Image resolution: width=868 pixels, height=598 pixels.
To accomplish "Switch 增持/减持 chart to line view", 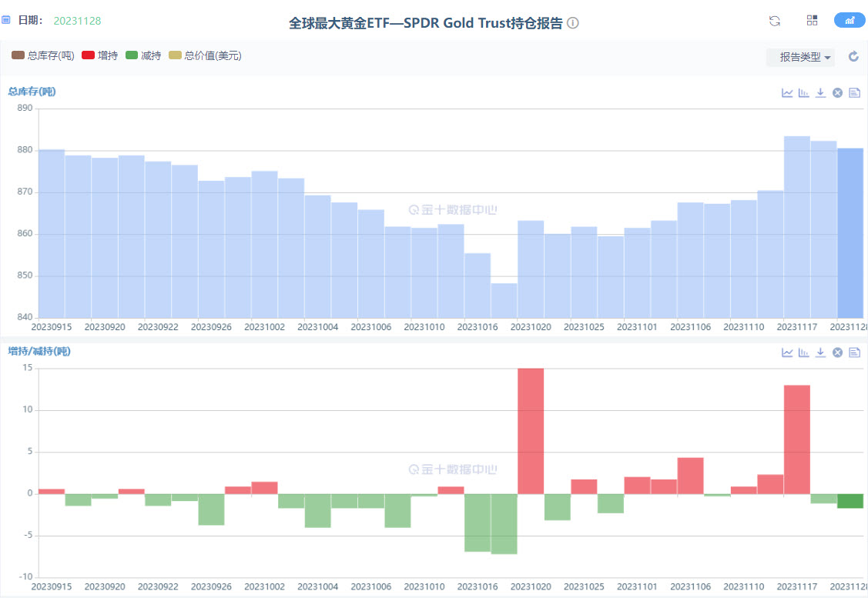I will [x=787, y=352].
